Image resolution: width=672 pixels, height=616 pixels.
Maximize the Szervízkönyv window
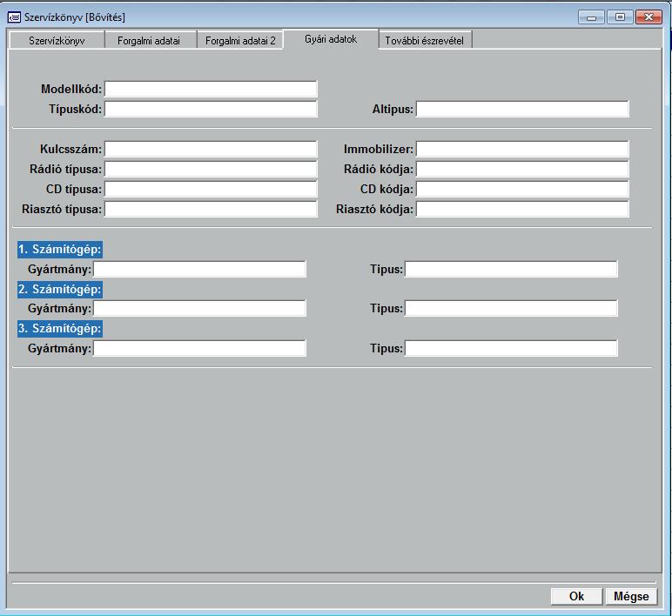[620, 17]
